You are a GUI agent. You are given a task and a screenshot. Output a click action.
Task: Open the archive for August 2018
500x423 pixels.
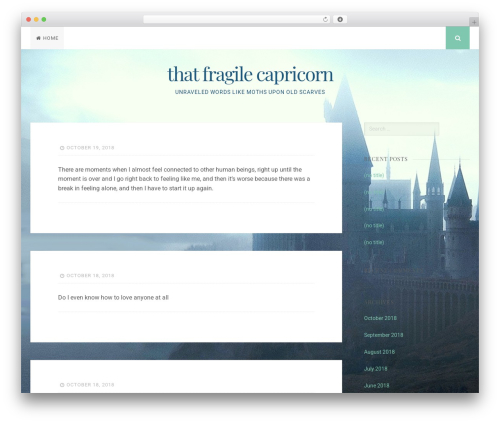(379, 352)
